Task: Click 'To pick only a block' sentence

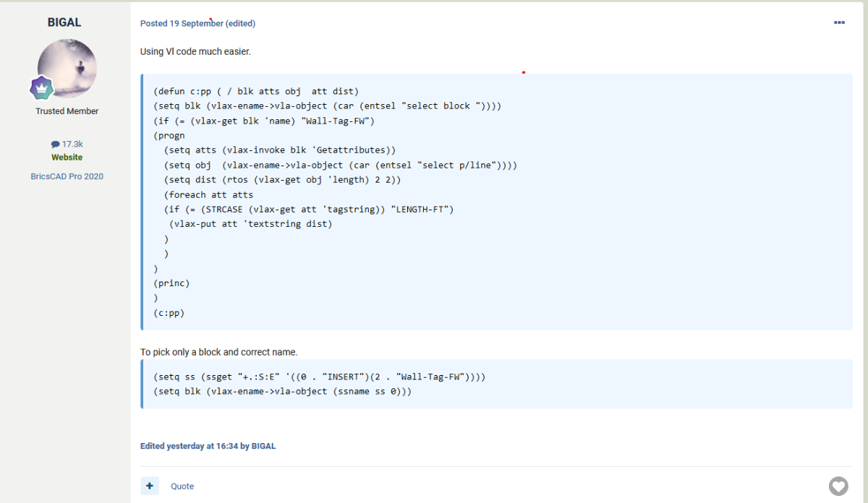Action: (218, 352)
